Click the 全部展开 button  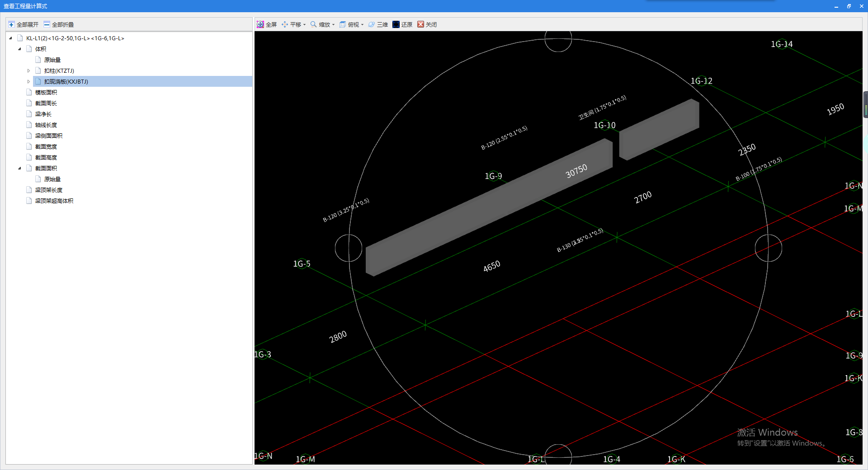click(x=24, y=24)
